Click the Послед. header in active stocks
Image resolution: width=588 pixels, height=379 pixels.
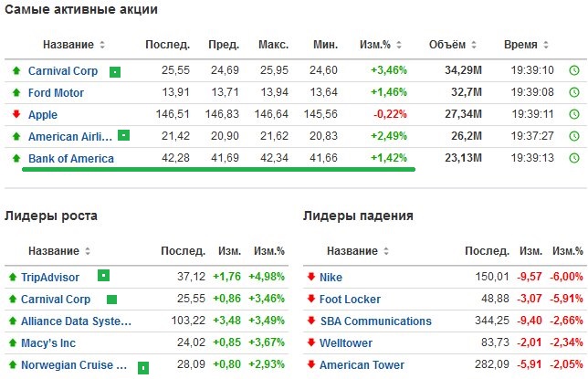pos(168,45)
